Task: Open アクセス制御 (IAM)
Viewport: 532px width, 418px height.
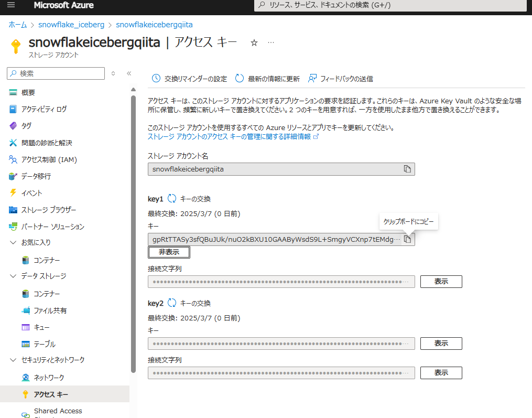Action: click(64, 159)
